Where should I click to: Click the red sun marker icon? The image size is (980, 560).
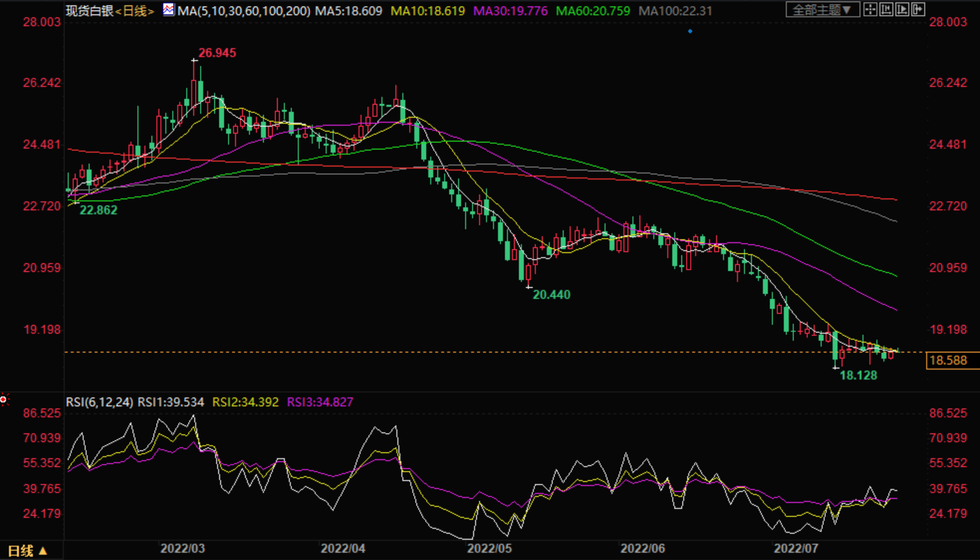[x=4, y=399]
